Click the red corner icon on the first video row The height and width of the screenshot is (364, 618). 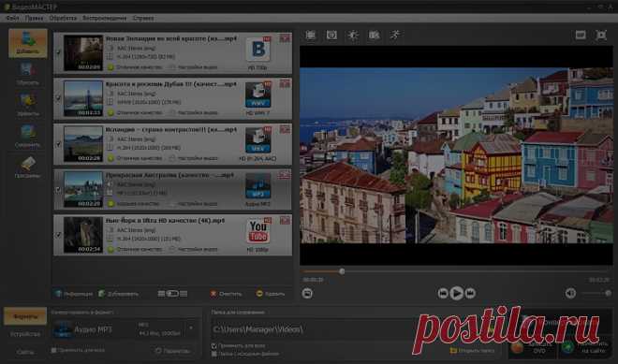coord(285,38)
